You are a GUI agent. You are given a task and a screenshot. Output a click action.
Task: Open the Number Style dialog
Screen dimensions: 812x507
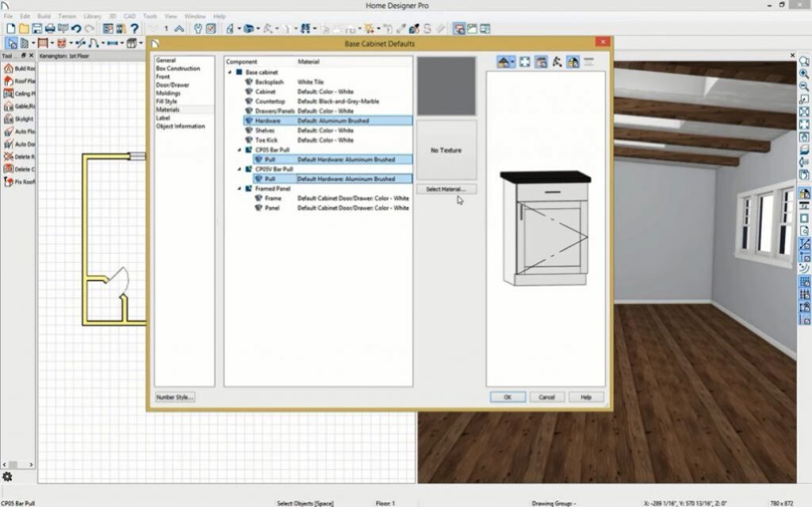point(174,396)
